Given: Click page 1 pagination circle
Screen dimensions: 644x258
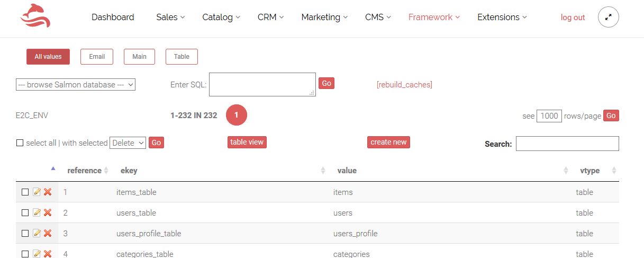Looking at the screenshot, I should pos(237,115).
